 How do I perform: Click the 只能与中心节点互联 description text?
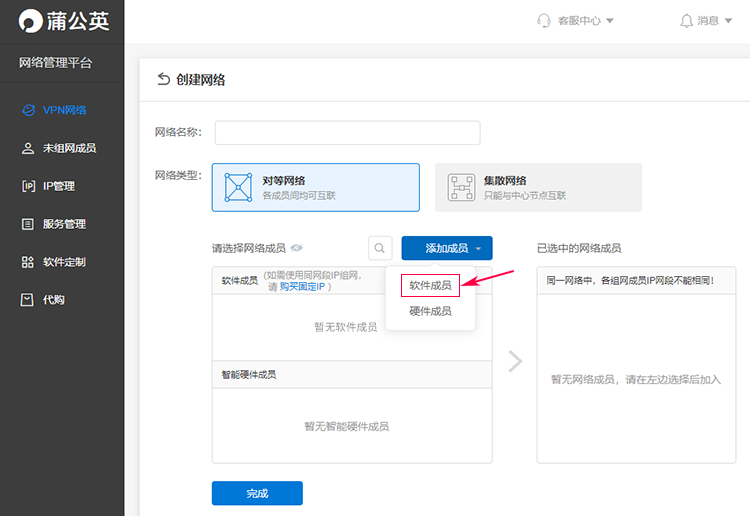(525, 196)
